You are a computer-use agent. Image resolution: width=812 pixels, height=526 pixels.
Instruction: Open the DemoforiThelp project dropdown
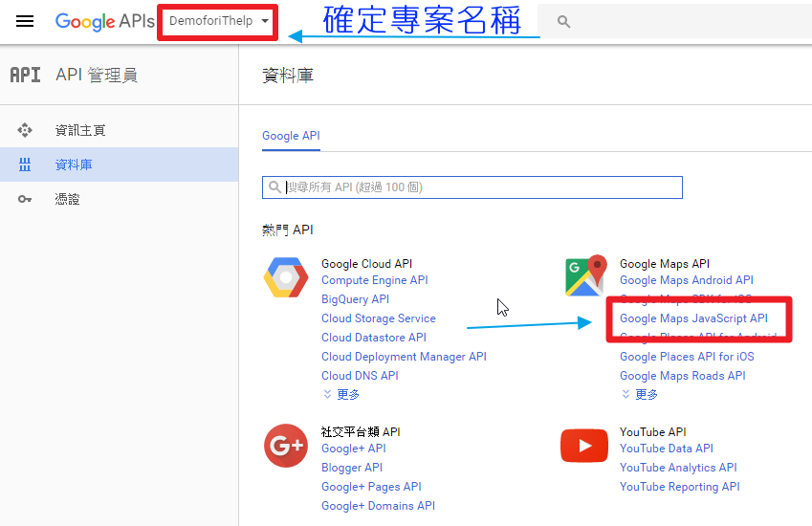218,21
